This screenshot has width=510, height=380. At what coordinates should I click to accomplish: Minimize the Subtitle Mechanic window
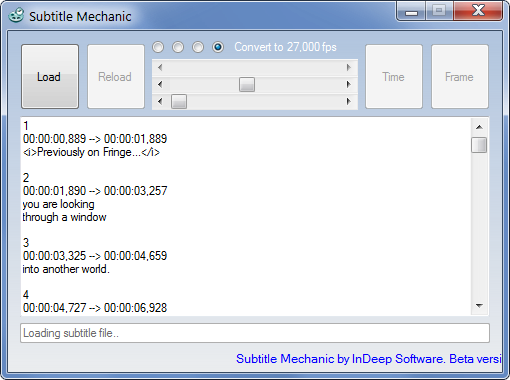pyautogui.click(x=411, y=12)
